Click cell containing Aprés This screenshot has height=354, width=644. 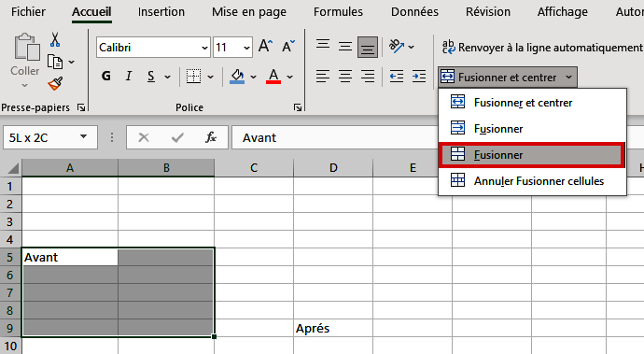[x=333, y=328]
